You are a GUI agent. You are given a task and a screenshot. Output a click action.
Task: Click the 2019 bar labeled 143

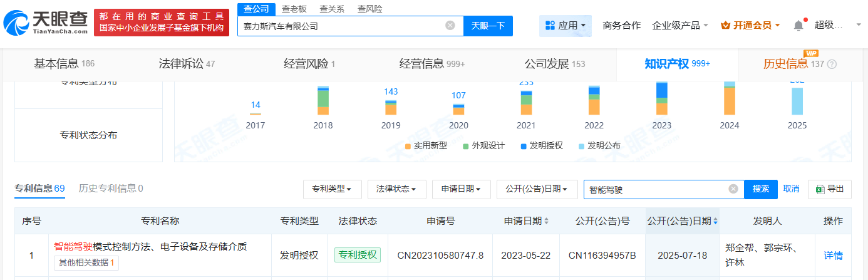point(391,107)
